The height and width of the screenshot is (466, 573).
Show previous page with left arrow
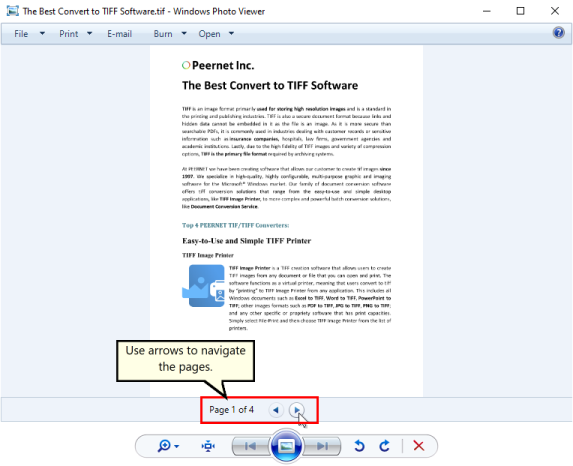point(276,410)
